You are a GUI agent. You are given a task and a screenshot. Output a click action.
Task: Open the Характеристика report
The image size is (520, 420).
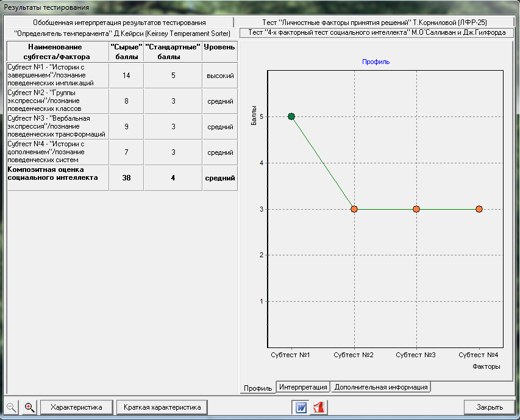tap(77, 407)
